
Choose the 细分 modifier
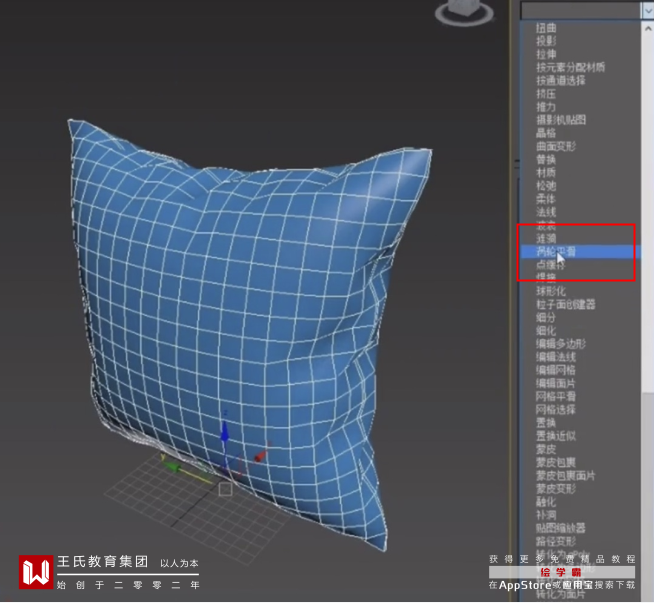[x=546, y=318]
